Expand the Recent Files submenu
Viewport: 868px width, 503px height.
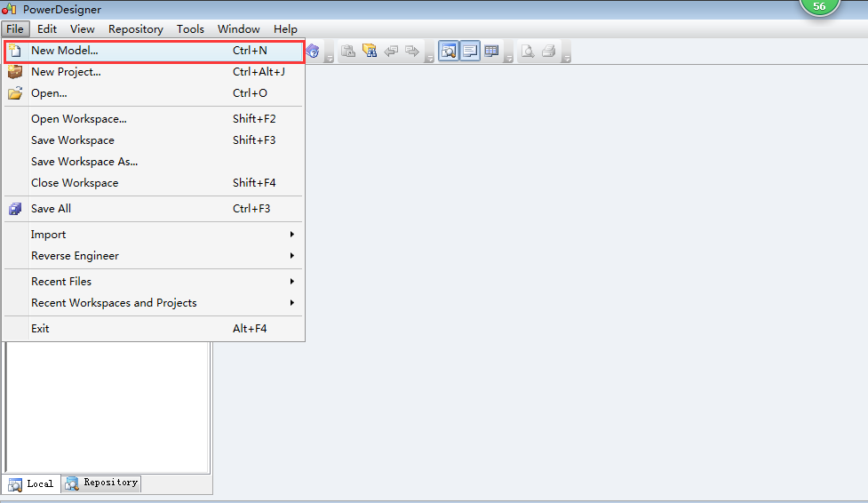pyautogui.click(x=155, y=282)
